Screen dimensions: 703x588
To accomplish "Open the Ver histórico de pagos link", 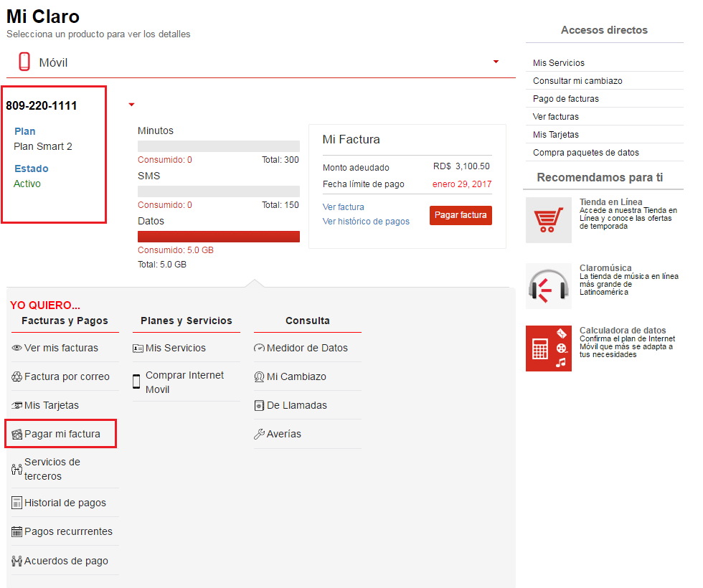I will [x=366, y=222].
